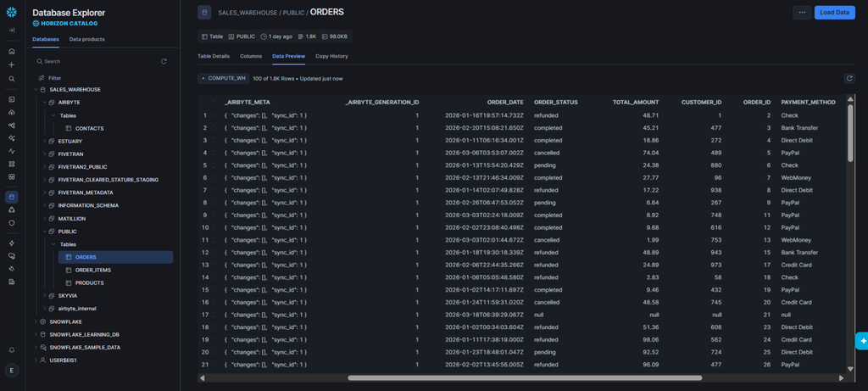Image resolution: width=868 pixels, height=391 pixels.
Task: Click PUBLIC in the breadcrumb
Action: pos(293,12)
